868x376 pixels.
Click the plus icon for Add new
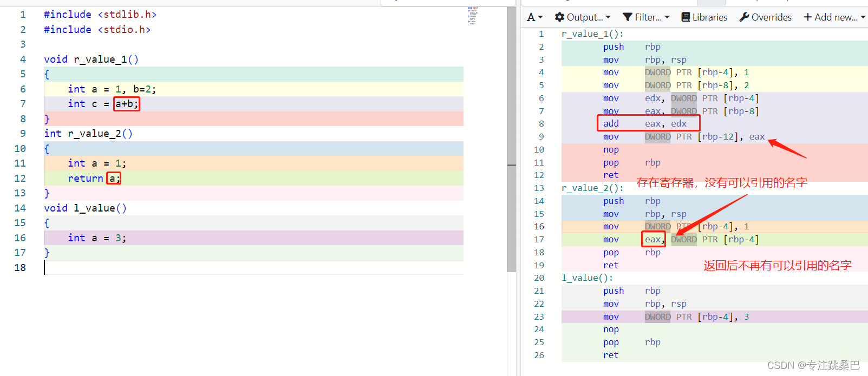(807, 17)
